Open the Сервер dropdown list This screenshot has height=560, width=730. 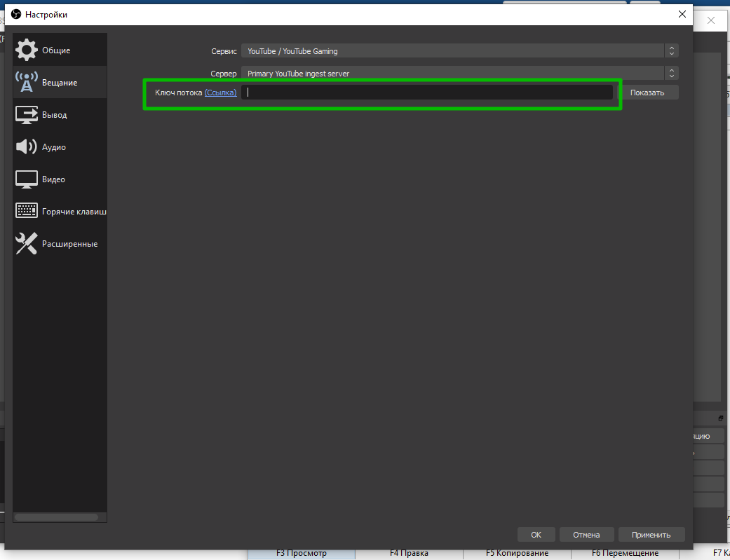(459, 74)
